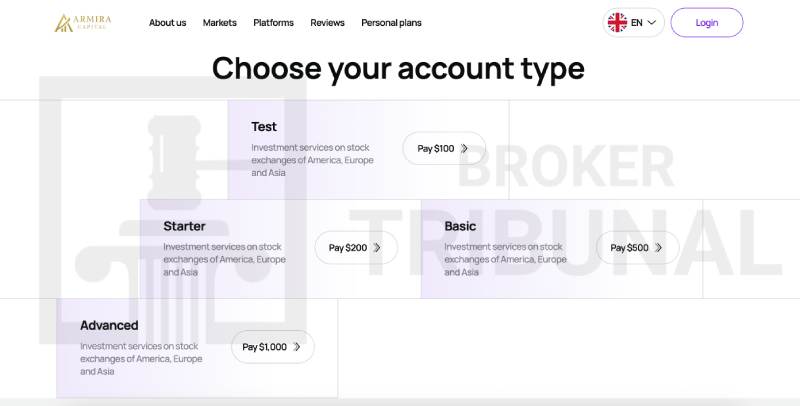
Task: Select the Test account title
Action: (264, 127)
